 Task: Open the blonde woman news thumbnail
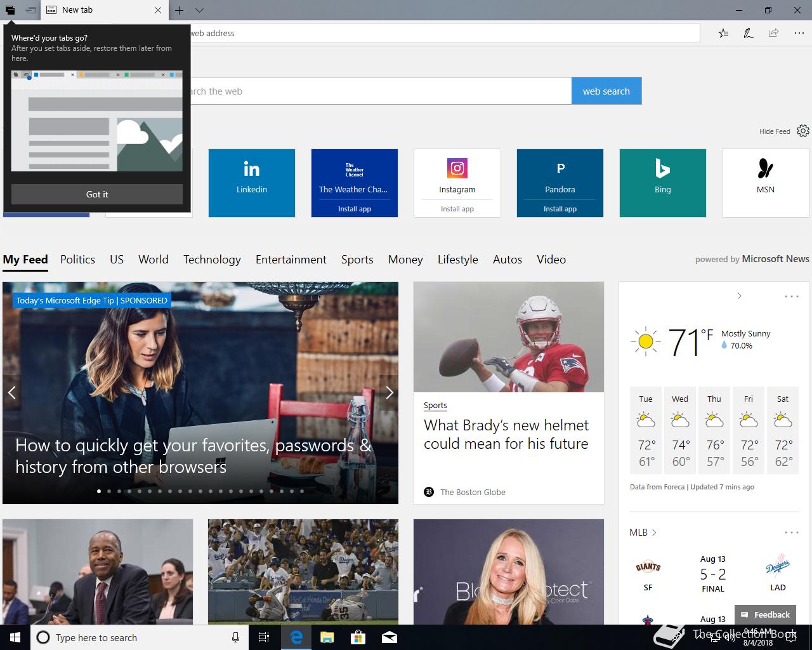[x=509, y=572]
